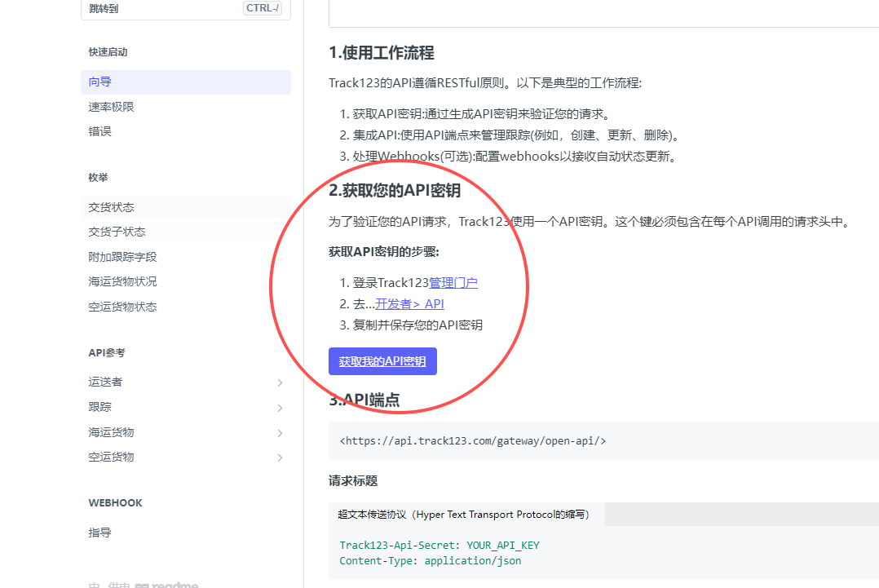Click the 请求标题 subheading
This screenshot has width=879, height=588.
pos(353,481)
